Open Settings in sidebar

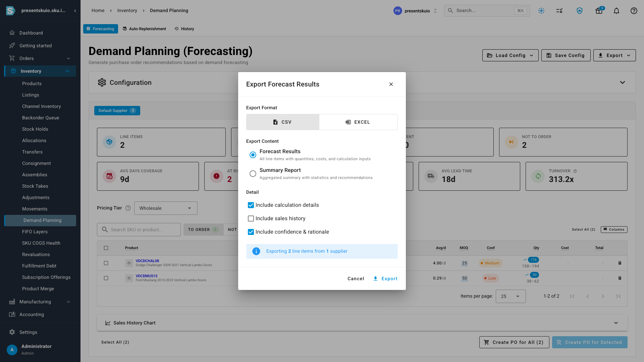pos(40,332)
